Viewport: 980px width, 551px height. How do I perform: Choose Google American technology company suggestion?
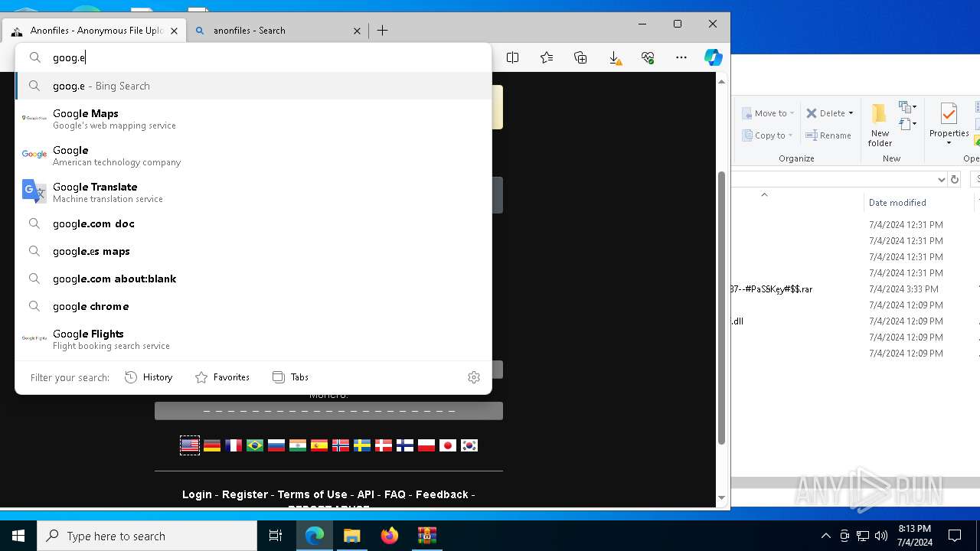coord(253,155)
